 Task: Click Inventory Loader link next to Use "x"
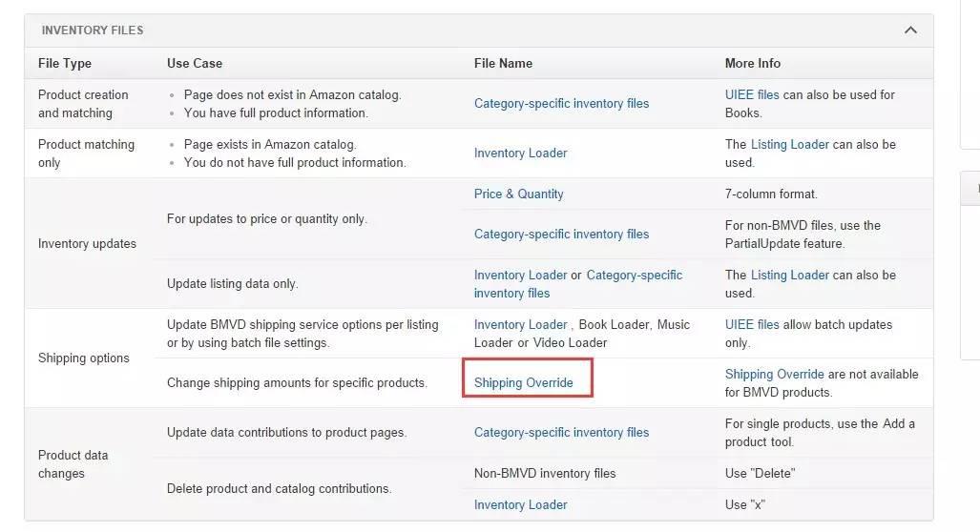click(x=520, y=504)
